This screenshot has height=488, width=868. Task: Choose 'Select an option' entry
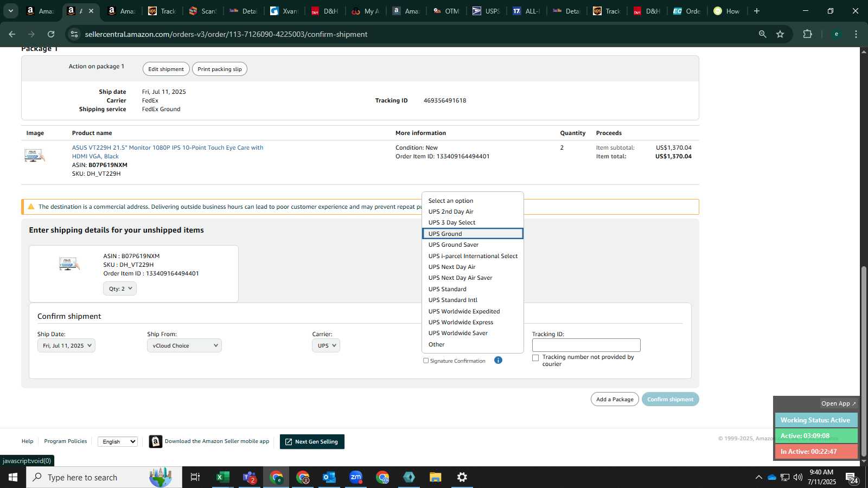473,201
